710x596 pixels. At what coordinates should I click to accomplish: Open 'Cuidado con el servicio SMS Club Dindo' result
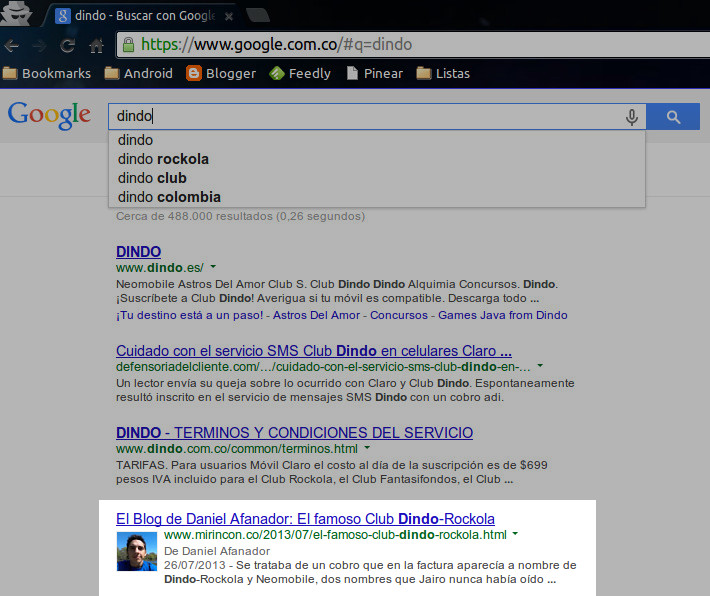314,351
